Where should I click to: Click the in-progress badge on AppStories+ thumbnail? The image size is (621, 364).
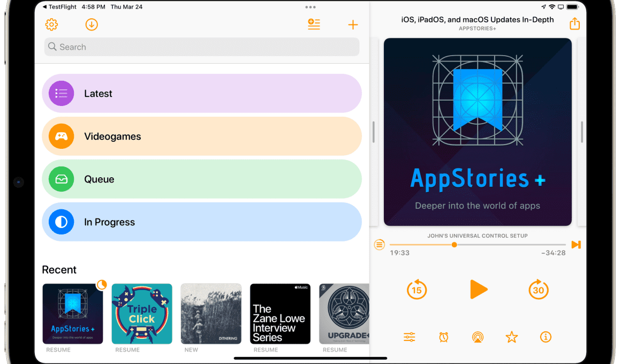click(102, 284)
